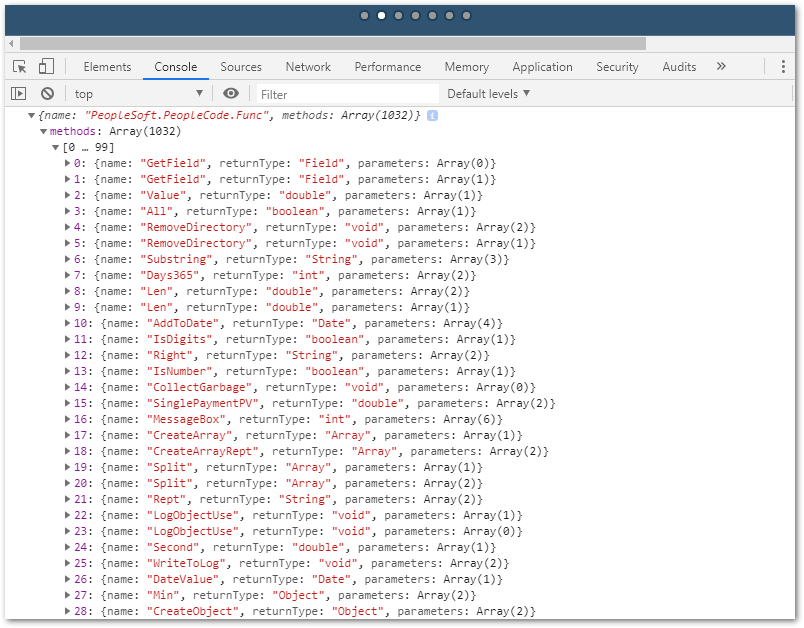The width and height of the screenshot is (804, 628).
Task: Expand entry 3 named All
Action: coord(67,211)
